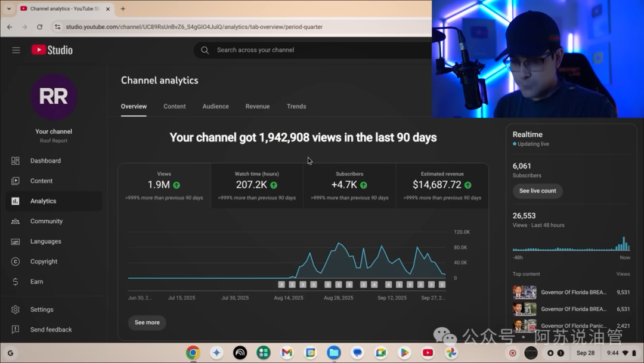Select the Trends tab
Screen dimensions: 644x363
click(296, 106)
